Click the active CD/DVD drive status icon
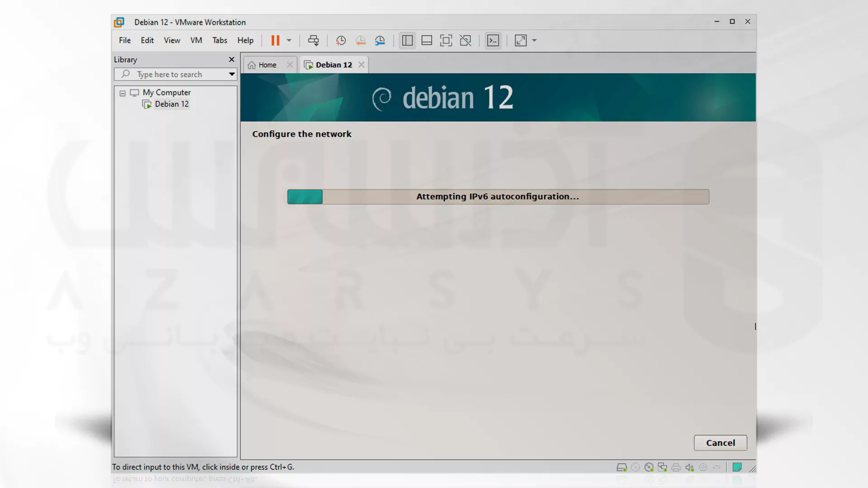The image size is (868, 488). click(649, 467)
